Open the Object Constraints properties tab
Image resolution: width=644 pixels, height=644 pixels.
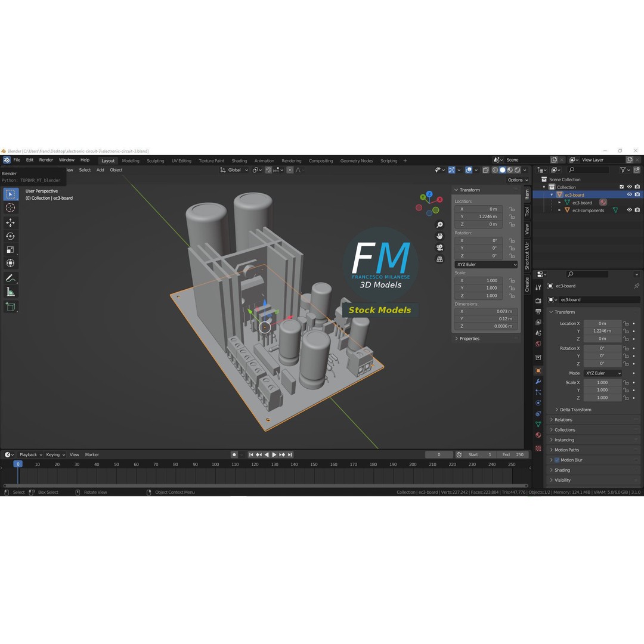pyautogui.click(x=538, y=414)
